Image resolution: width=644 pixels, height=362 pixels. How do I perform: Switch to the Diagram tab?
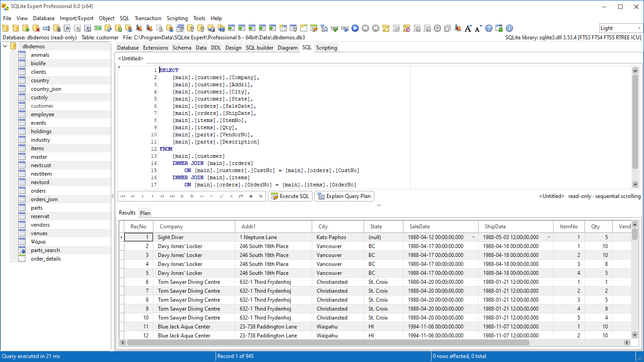click(x=288, y=48)
